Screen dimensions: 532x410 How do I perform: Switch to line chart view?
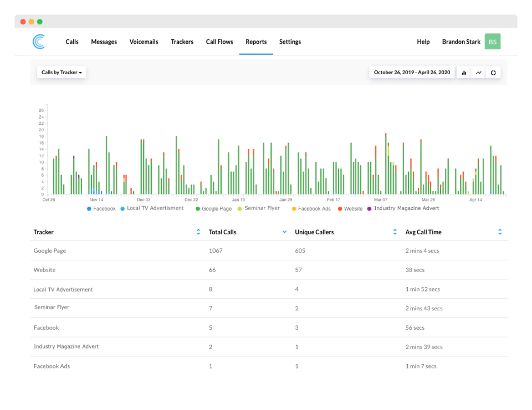click(x=478, y=73)
